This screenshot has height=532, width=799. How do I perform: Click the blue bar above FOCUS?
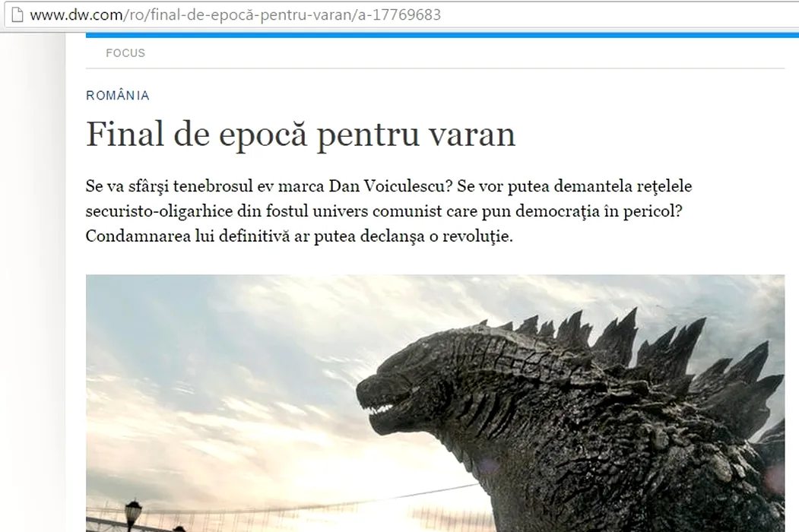pos(441,35)
